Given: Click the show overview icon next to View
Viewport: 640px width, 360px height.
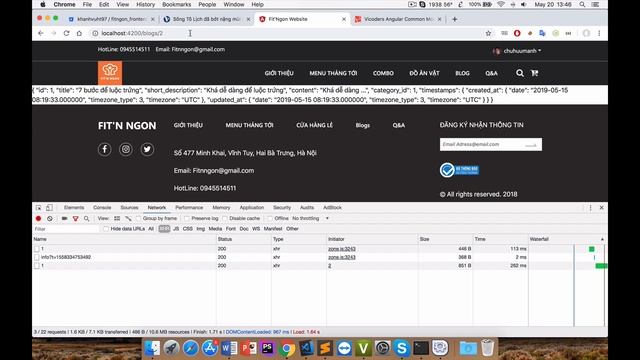Looking at the screenshot, I should [x=128, y=218].
